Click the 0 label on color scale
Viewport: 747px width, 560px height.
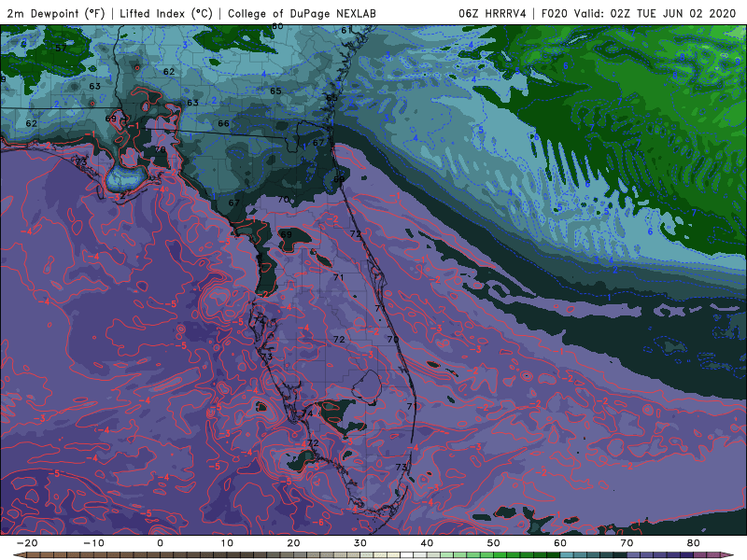(x=160, y=543)
